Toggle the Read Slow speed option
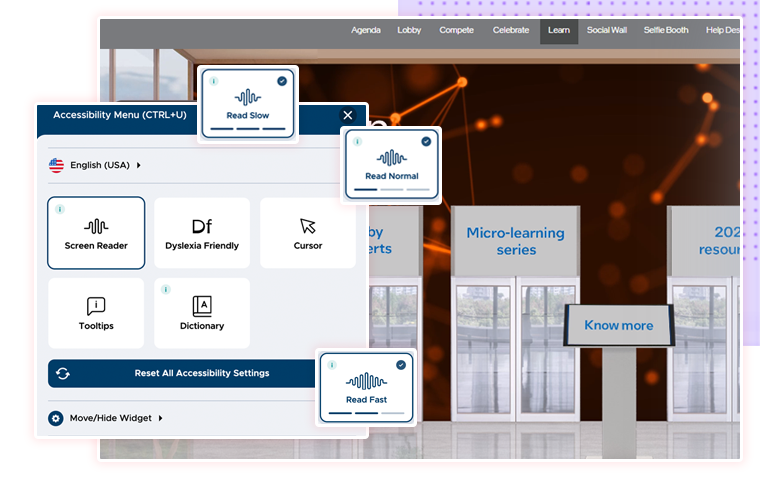The image size is (760, 490). click(x=247, y=103)
